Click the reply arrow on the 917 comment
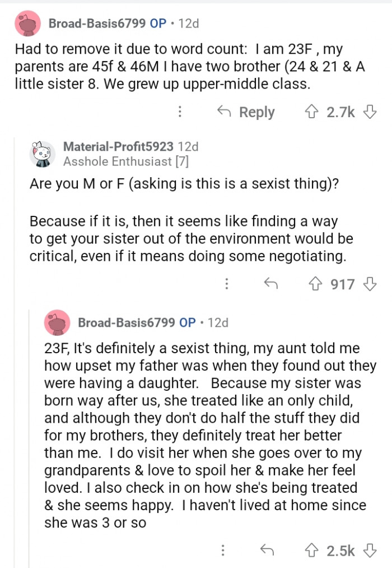The height and width of the screenshot is (568, 392). (x=273, y=284)
